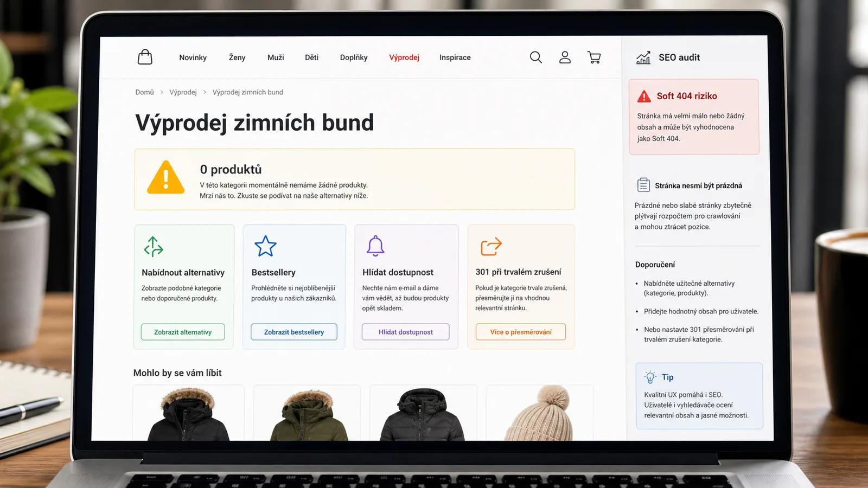868x488 pixels.
Task: Click the Zobrazit bestsellery button
Action: [x=293, y=332]
